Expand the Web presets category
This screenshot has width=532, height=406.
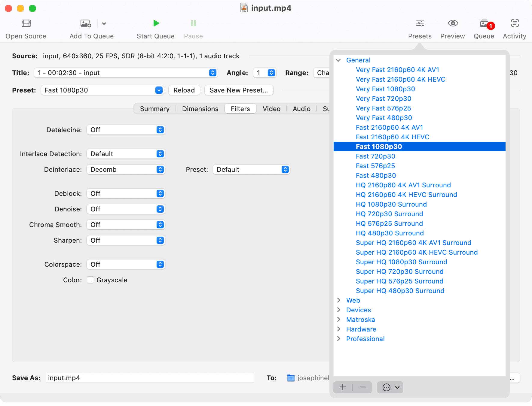click(x=339, y=300)
